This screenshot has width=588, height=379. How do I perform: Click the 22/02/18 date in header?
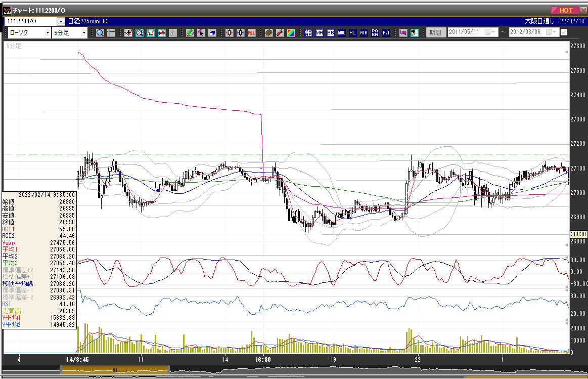point(572,21)
